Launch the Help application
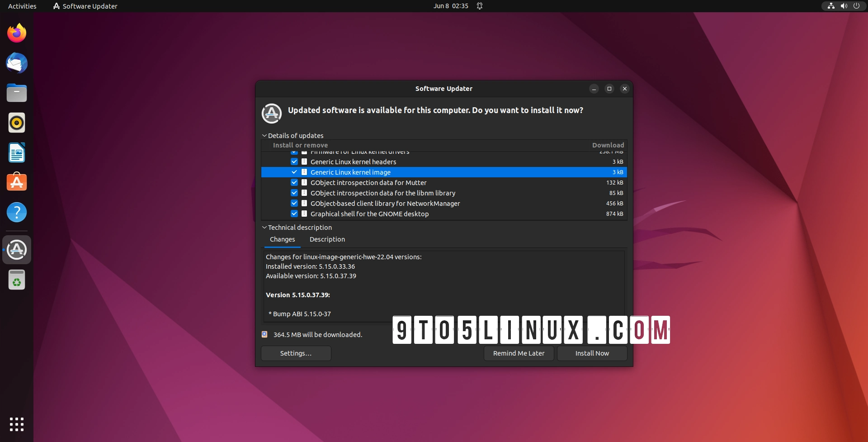 16,212
